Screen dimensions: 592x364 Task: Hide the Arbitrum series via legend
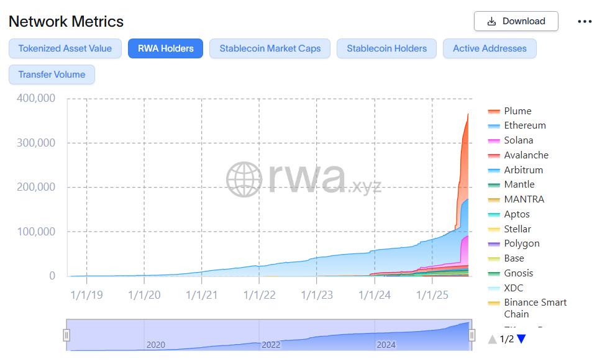point(523,170)
